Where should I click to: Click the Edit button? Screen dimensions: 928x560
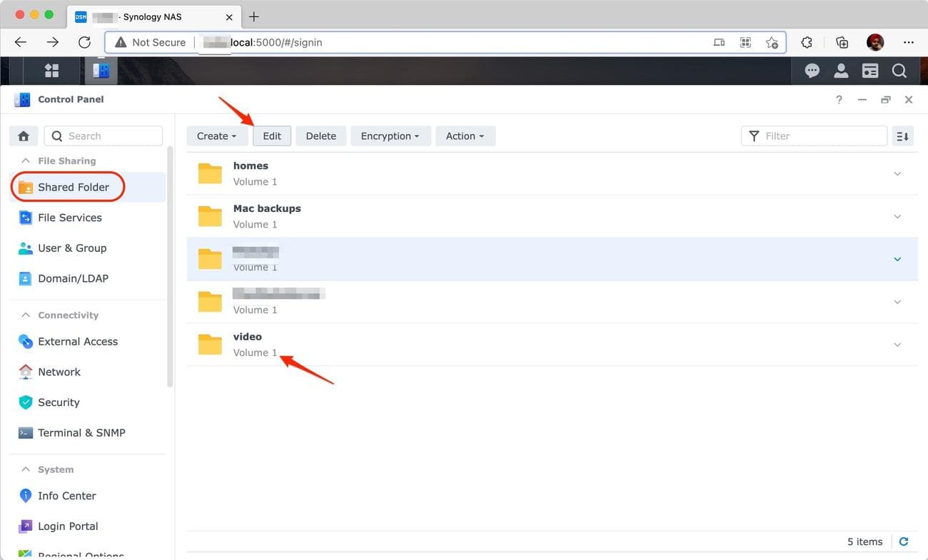pyautogui.click(x=272, y=136)
